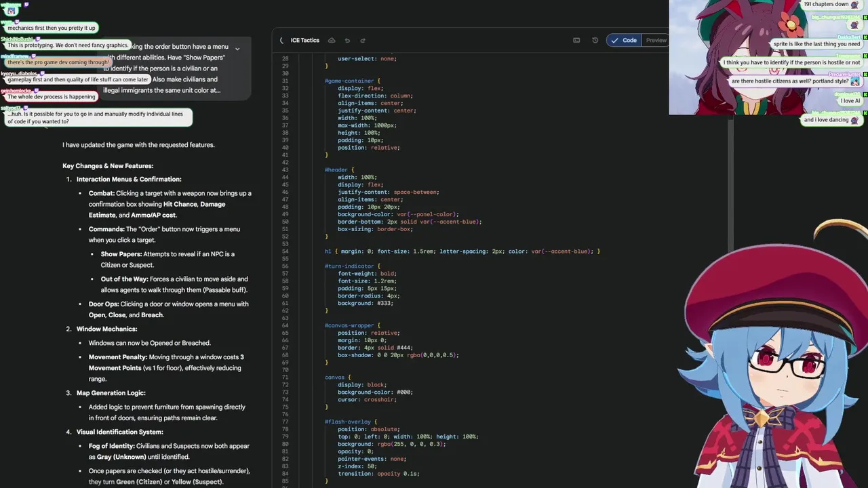
Task: Click the '#turn-indicator {' selector line
Action: click(x=353, y=266)
